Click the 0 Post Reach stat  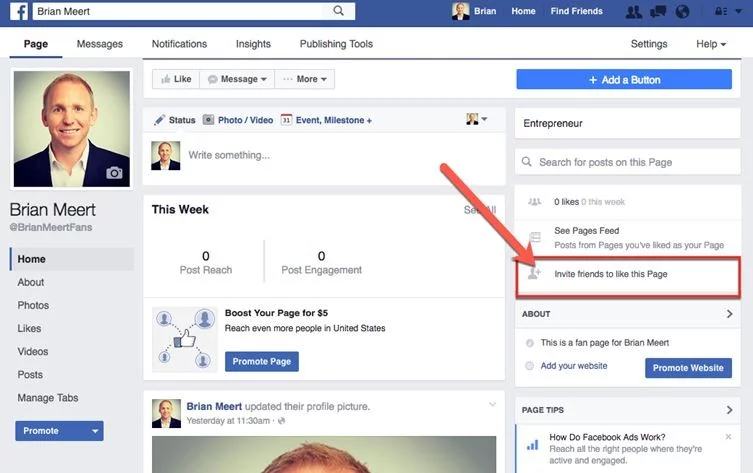coord(206,262)
